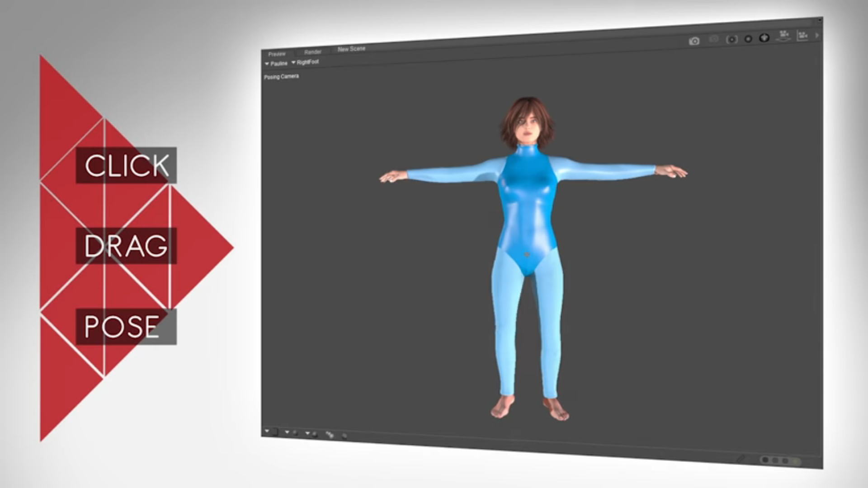
Task: Toggle the second dot in bottom-right group
Action: pos(776,460)
